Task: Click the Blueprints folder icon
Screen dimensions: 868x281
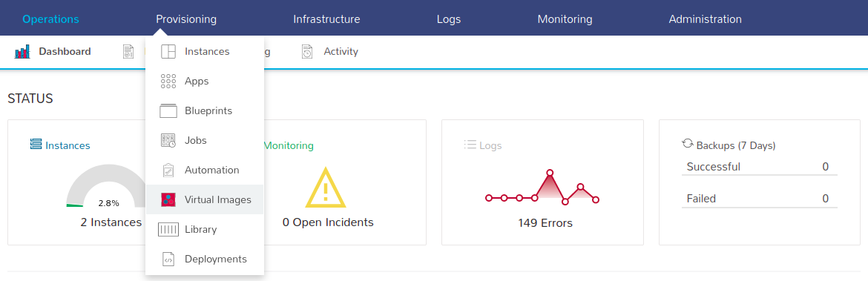Action: click(x=168, y=110)
